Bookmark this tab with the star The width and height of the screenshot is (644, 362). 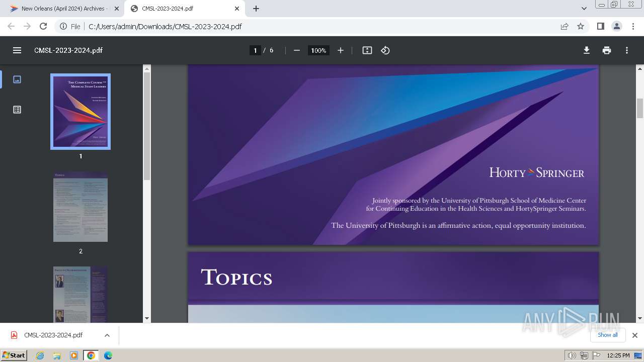[581, 26]
